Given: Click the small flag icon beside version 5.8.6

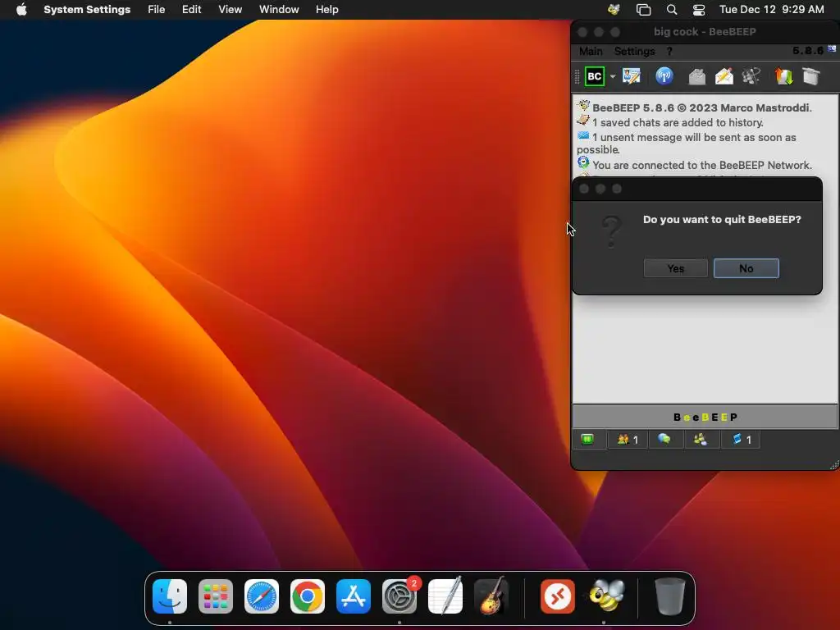Looking at the screenshot, I should pos(832,48).
